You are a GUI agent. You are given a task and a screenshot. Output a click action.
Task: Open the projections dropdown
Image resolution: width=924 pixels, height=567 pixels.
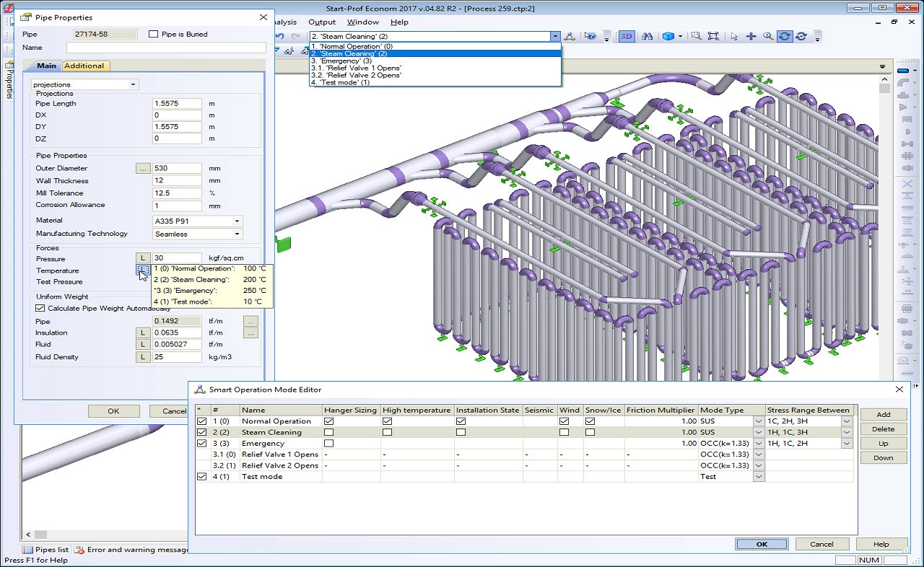[x=134, y=84]
